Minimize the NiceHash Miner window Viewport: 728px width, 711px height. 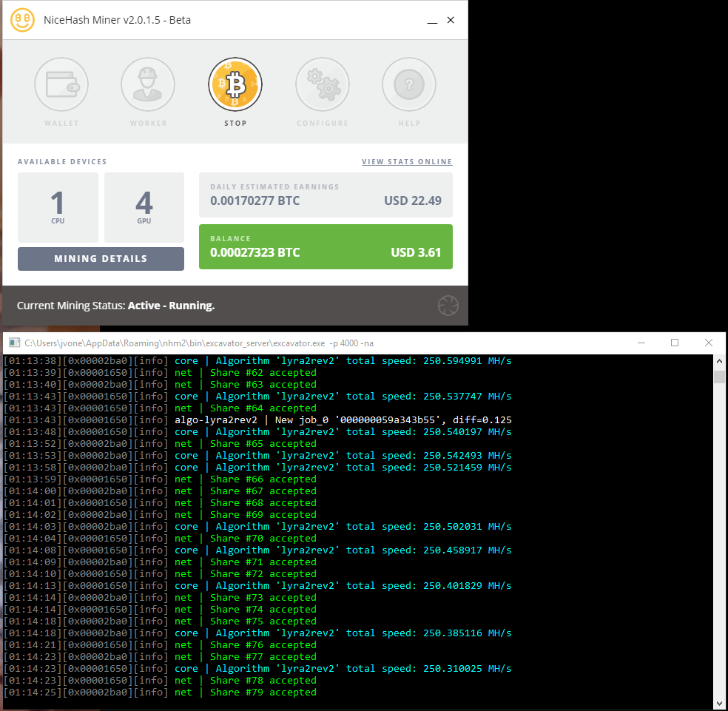pyautogui.click(x=432, y=21)
